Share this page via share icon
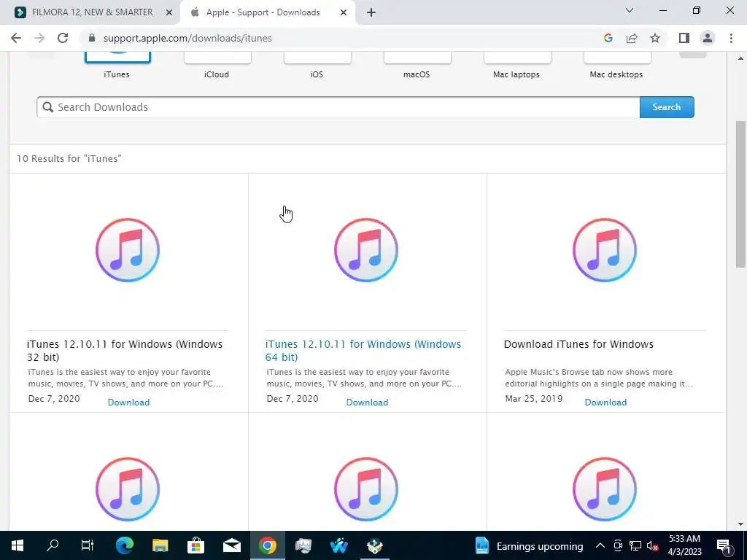Image resolution: width=747 pixels, height=560 pixels. [x=632, y=38]
